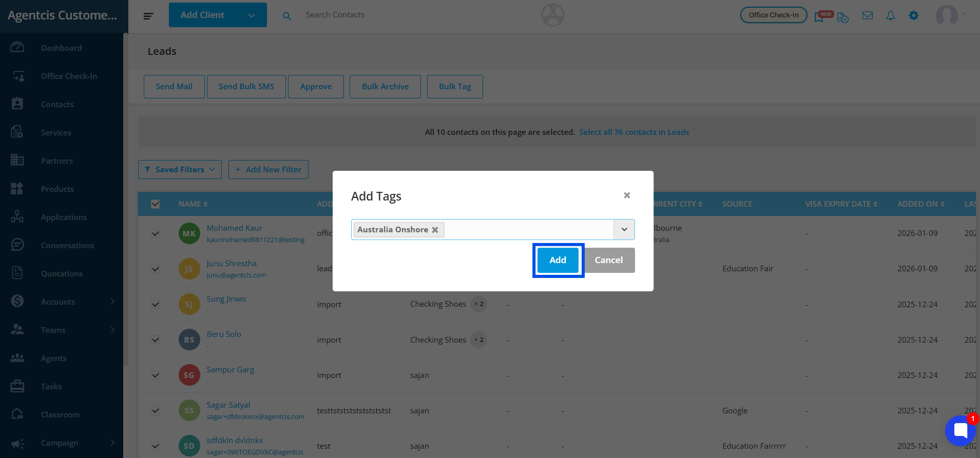980x458 pixels.
Task: Click the Agents group icon
Action: click(x=17, y=358)
